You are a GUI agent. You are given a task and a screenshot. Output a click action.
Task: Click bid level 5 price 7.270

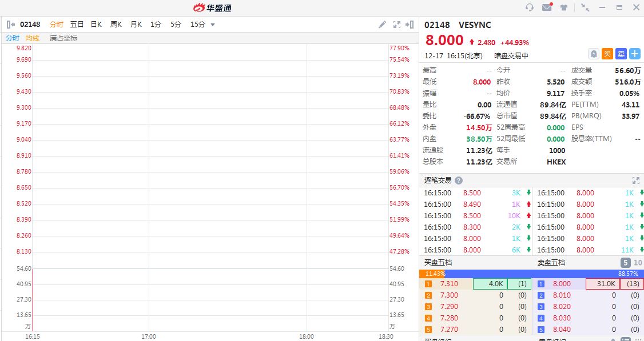(449, 330)
